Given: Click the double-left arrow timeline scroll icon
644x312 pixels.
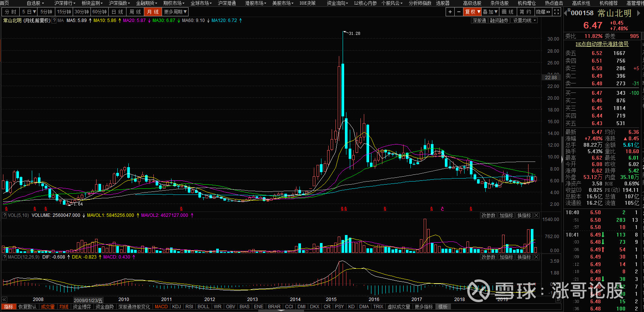Looking at the screenshot, I should [x=4, y=299].
